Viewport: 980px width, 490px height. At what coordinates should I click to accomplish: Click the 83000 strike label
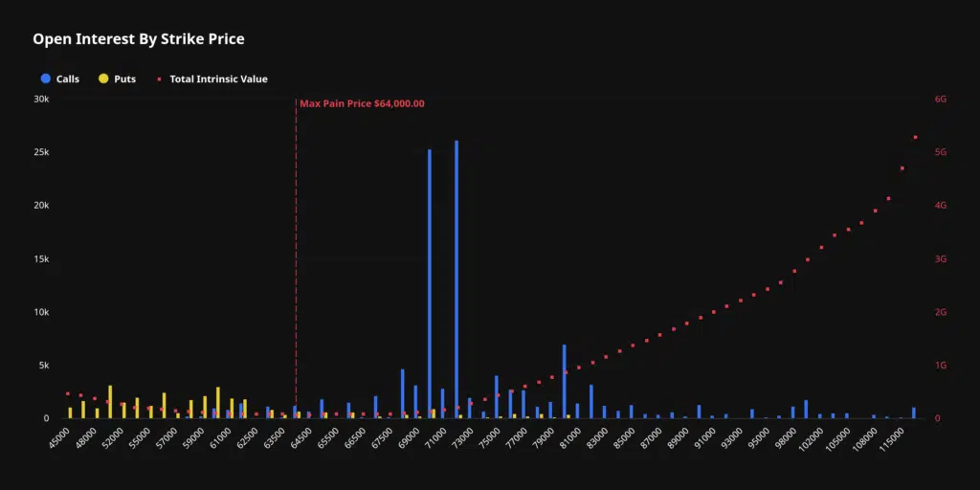click(x=599, y=436)
